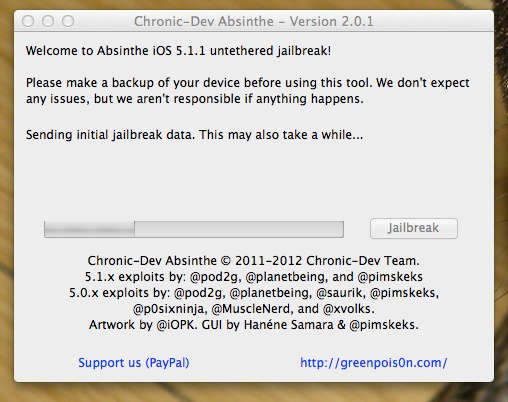Click the 5.1.x exploits credit line
508x402 pixels.
coord(254,277)
